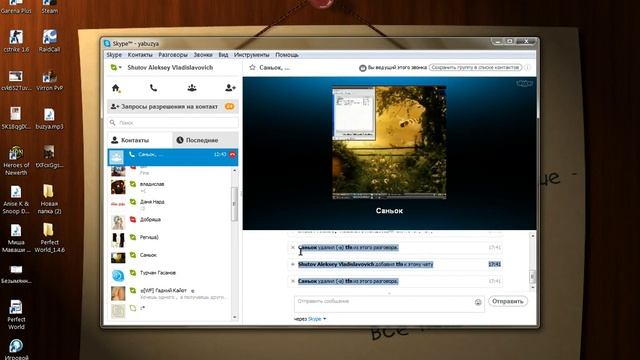Click the Отправить сообщение message field
The image size is (640, 360).
point(389,304)
